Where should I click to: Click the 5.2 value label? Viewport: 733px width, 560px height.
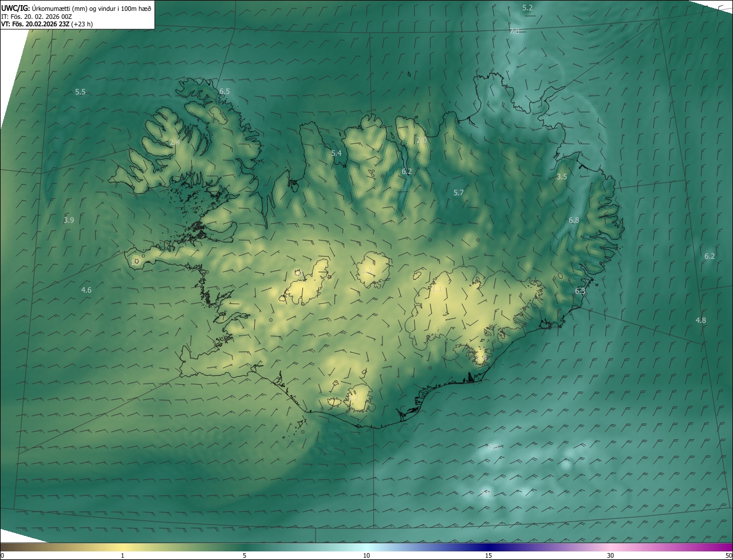pos(527,8)
